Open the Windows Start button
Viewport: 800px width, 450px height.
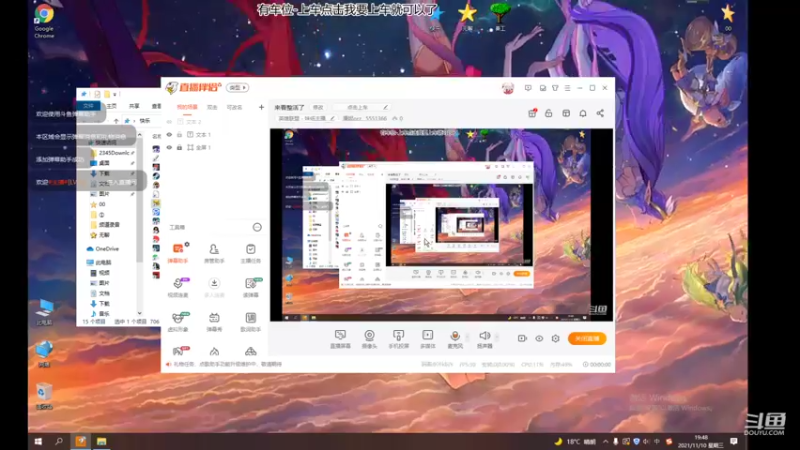(x=38, y=441)
